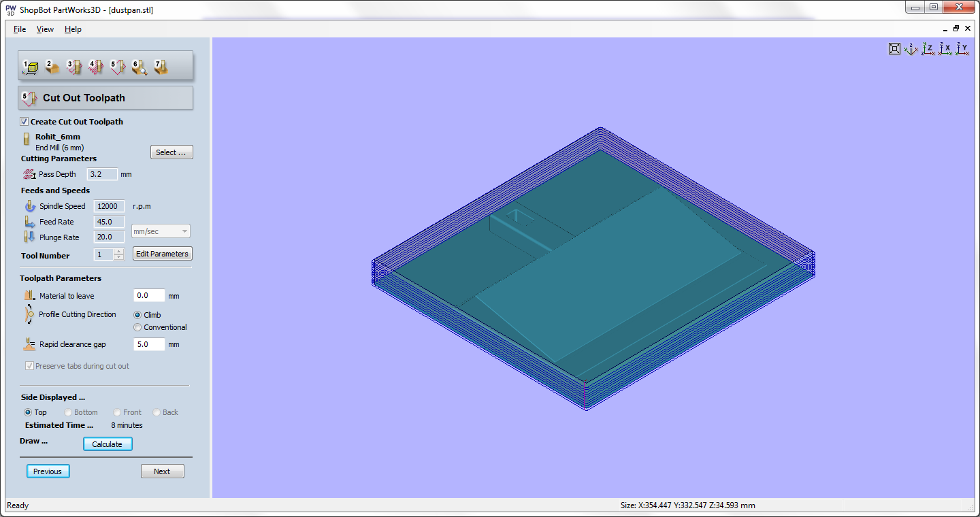This screenshot has height=517, width=980.
Task: Select step 5 Cut Out Toolpath icon
Action: pos(118,67)
